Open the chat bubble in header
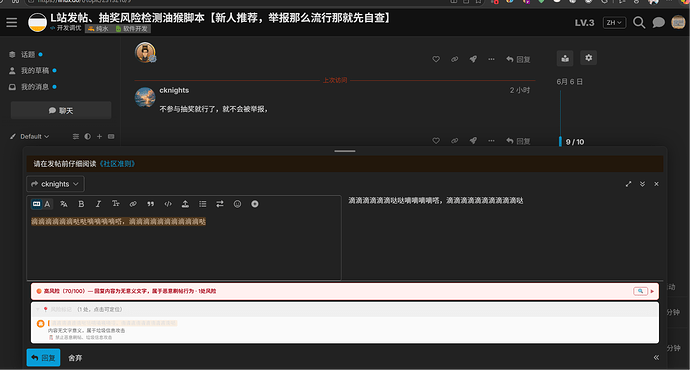Image resolution: width=690 pixels, height=370 pixels. (x=658, y=22)
